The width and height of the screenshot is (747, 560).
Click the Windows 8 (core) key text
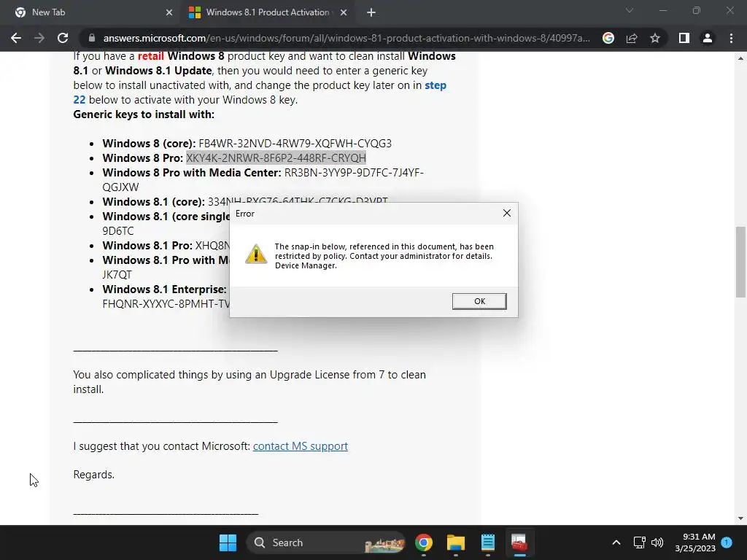[x=295, y=144]
